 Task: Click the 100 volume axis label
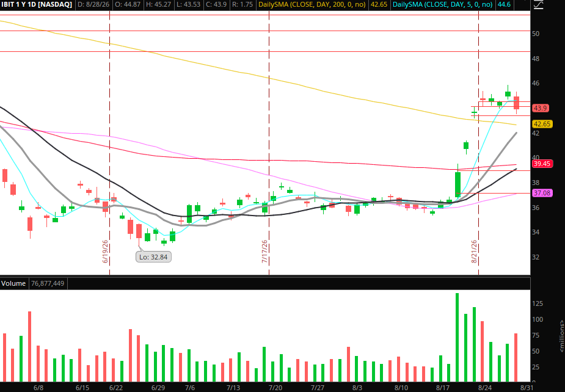pos(538,319)
